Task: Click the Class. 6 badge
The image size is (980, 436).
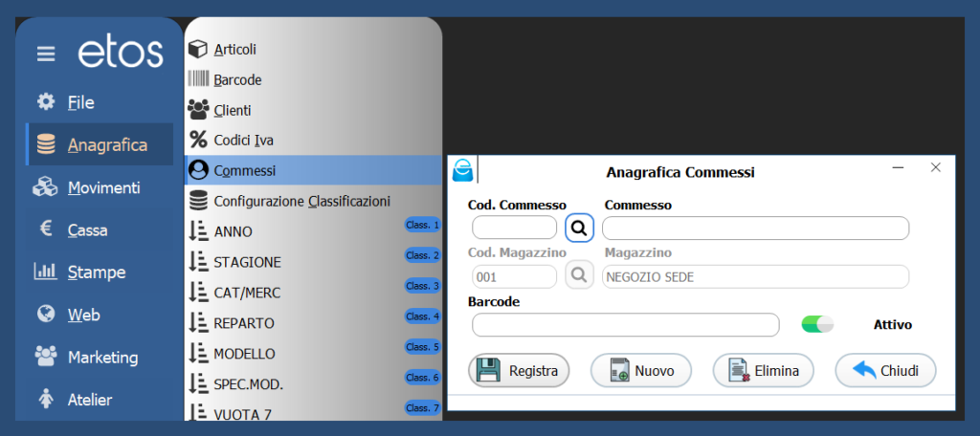Action: point(422,378)
